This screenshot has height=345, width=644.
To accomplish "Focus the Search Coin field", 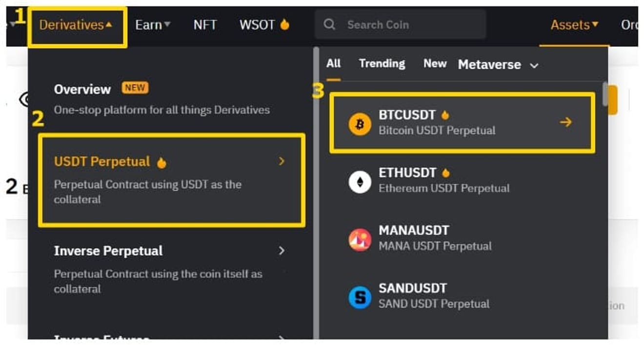I will (400, 24).
